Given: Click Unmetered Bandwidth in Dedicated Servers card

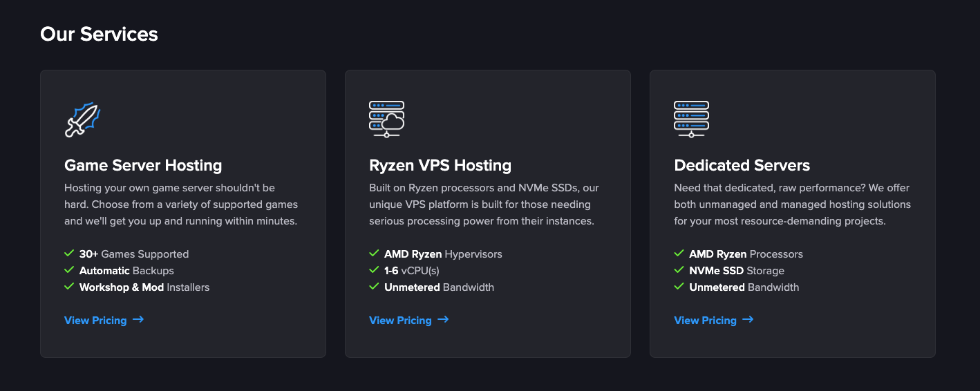Looking at the screenshot, I should point(744,287).
